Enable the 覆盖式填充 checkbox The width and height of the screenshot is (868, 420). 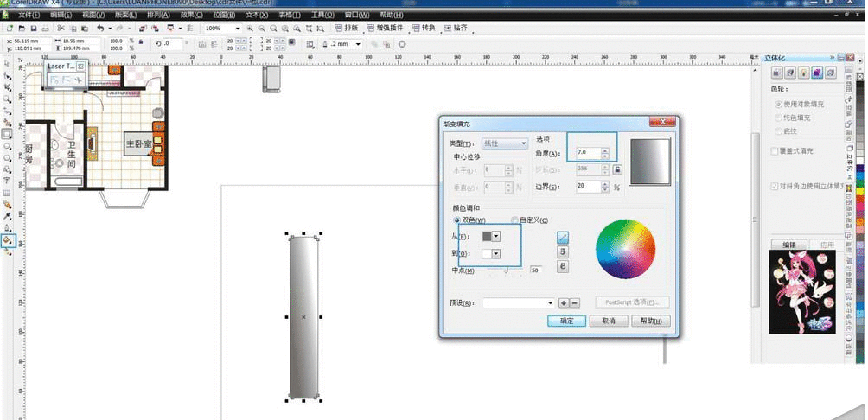[775, 151]
